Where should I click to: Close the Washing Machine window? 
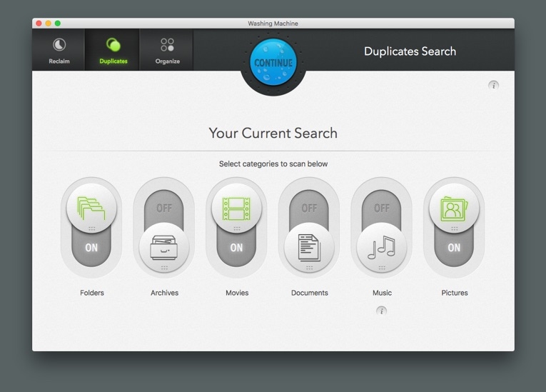point(39,24)
